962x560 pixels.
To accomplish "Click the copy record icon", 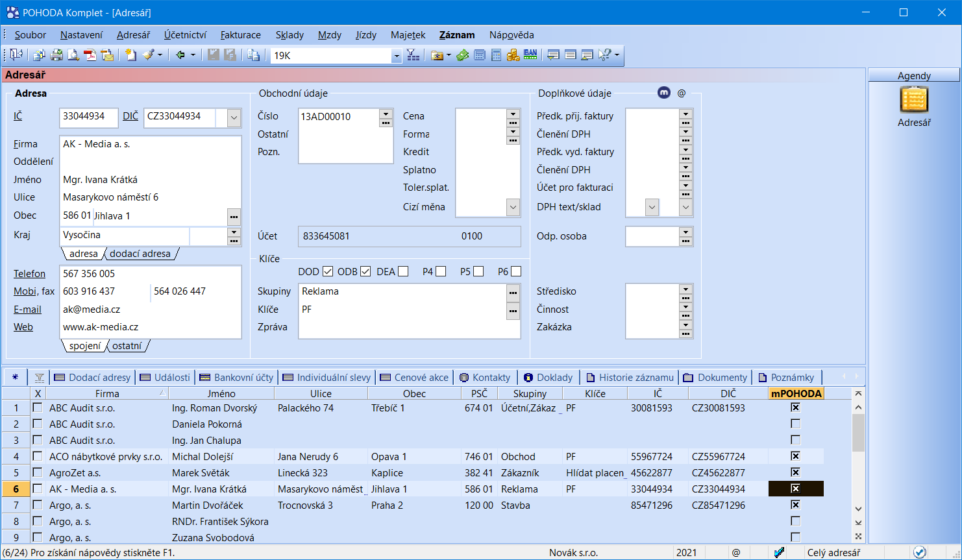I will pyautogui.click(x=254, y=56).
